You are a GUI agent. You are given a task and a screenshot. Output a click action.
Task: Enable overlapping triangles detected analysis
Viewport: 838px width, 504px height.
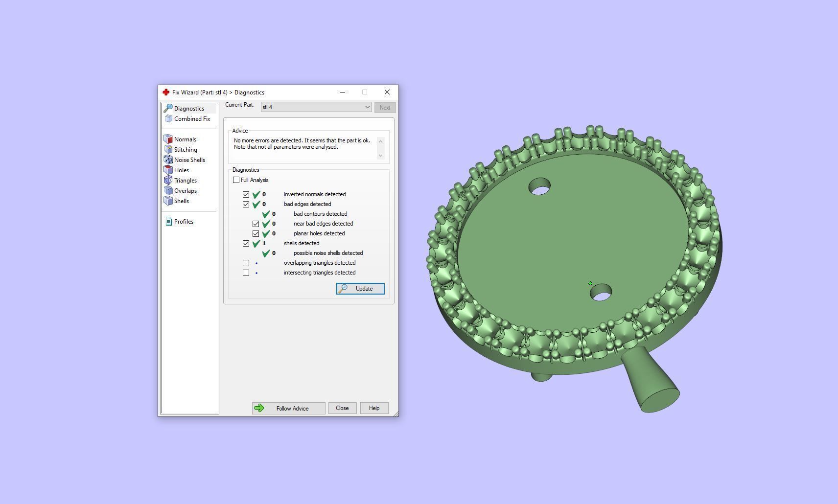coord(246,263)
